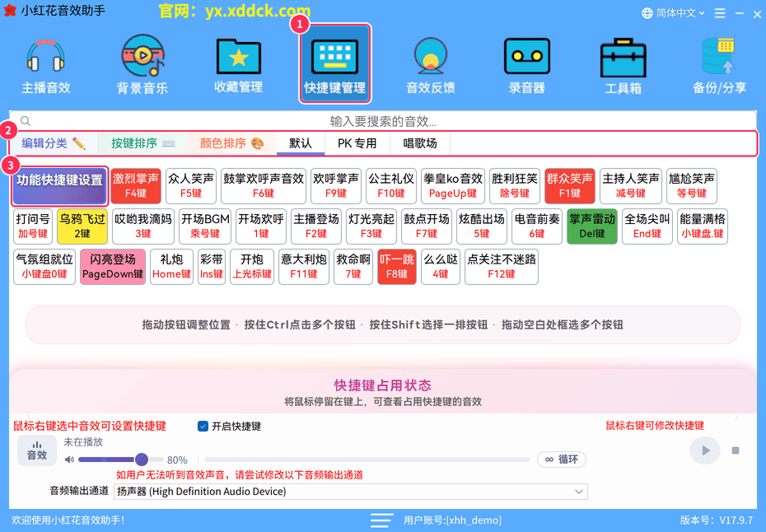Trigger the 点关注不迷路 F12 button
Screen dimensions: 766x532
click(502, 267)
